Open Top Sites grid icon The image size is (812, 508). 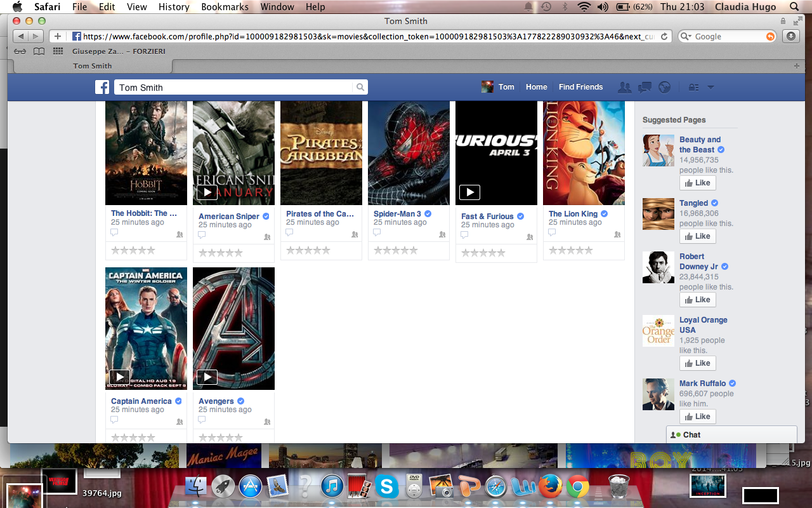coord(58,51)
